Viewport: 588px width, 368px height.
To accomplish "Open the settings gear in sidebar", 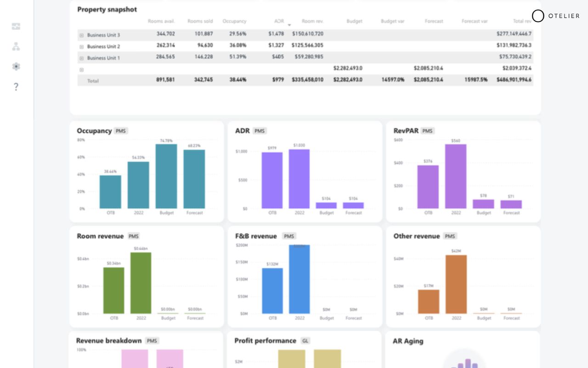I will click(16, 66).
